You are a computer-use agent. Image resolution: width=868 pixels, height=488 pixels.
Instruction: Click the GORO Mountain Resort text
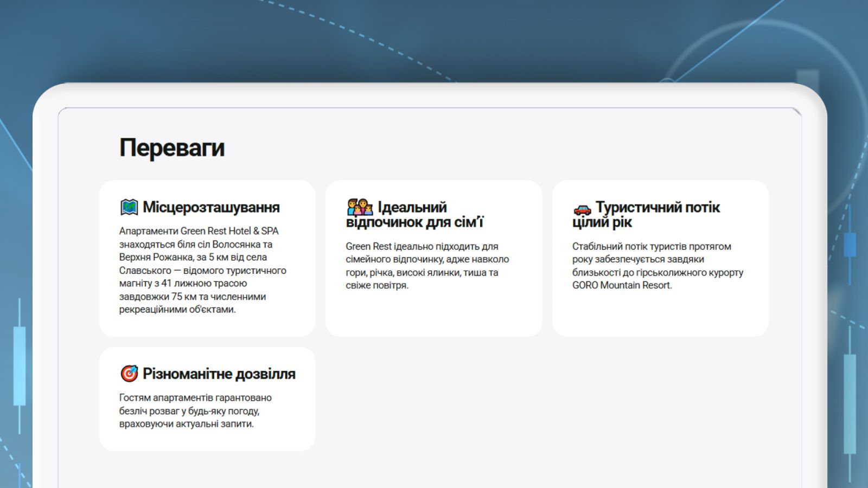pyautogui.click(x=622, y=285)
